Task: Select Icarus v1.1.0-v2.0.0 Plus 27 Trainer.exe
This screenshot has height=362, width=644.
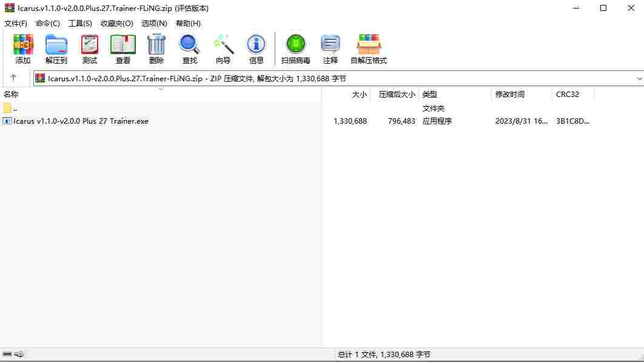Action: 81,121
